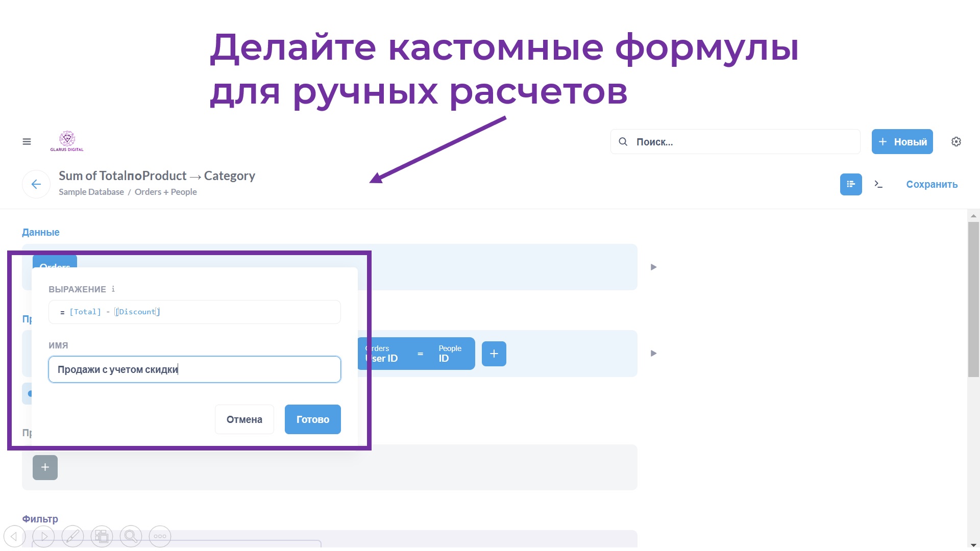Click the Новый button
980x551 pixels.
902,142
